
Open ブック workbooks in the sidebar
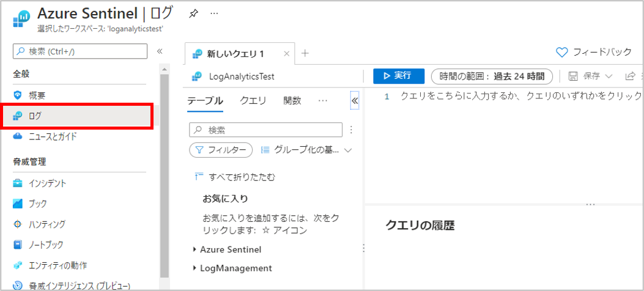[x=37, y=204]
